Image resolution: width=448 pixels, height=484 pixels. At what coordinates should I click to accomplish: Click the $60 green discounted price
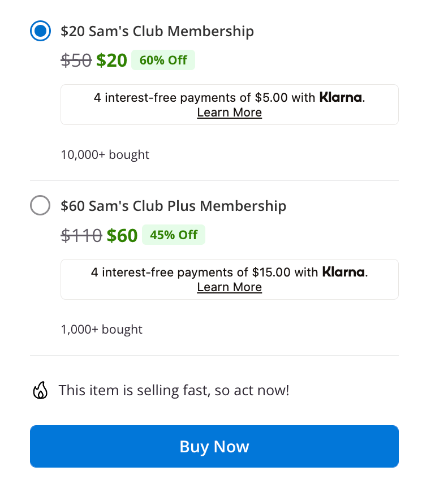point(122,234)
